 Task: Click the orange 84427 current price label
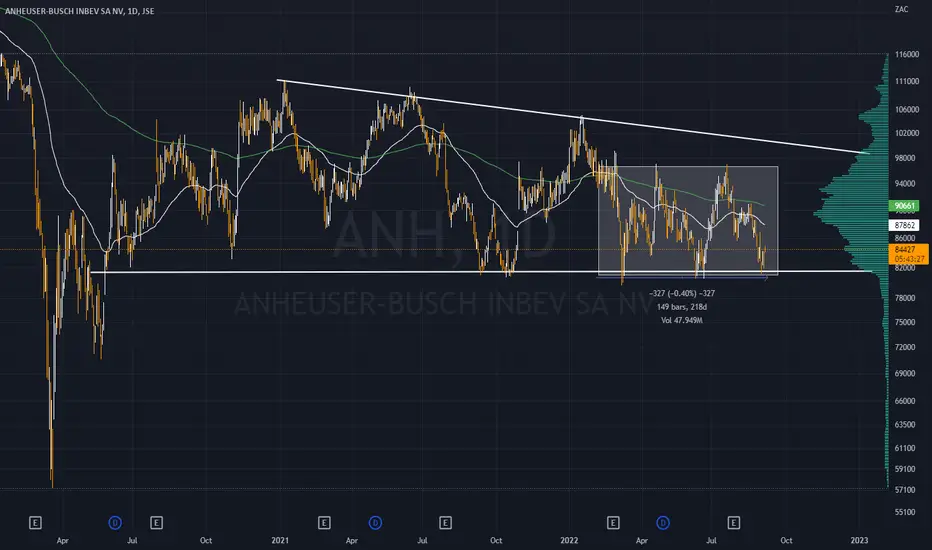[x=904, y=249]
